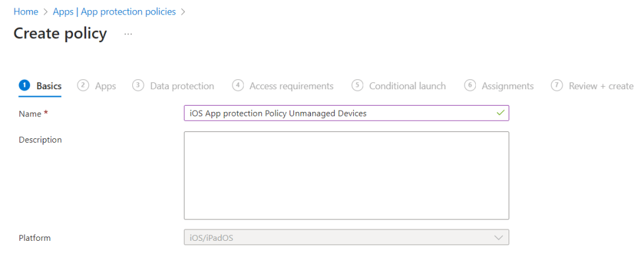Go to the Conditional launch tab

tap(407, 86)
